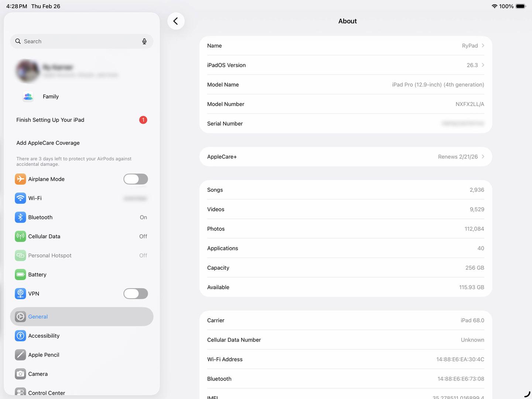Viewport: 532px width, 399px height.
Task: Tap the Bluetooth settings icon
Action: pyautogui.click(x=20, y=217)
